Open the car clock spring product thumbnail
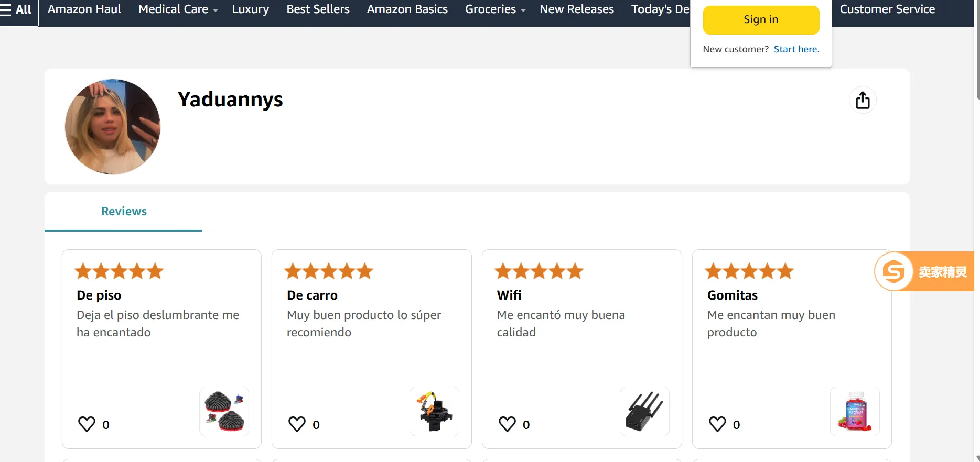 (x=434, y=412)
